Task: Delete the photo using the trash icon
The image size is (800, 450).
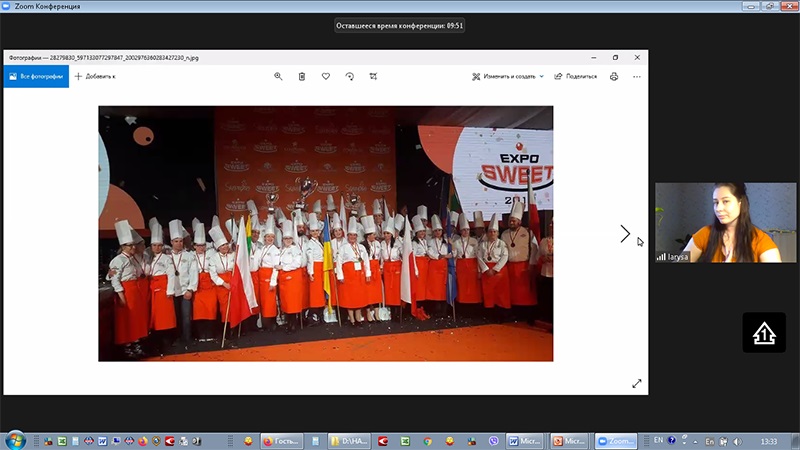Action: click(x=302, y=76)
